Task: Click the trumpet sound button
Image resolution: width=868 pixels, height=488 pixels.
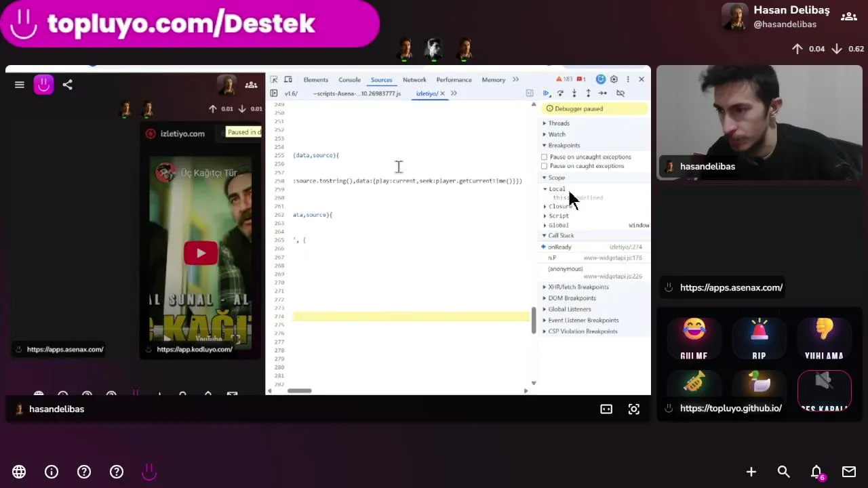Action: point(694,384)
